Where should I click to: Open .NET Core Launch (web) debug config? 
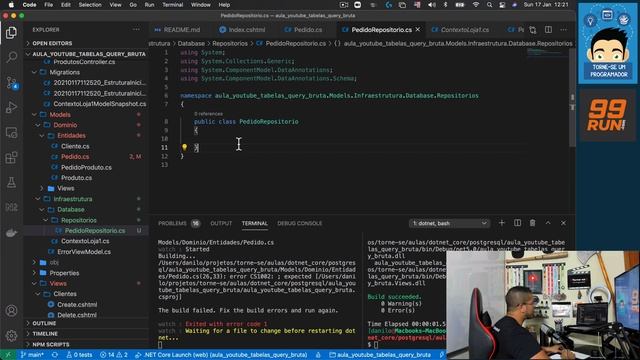click(x=221, y=355)
